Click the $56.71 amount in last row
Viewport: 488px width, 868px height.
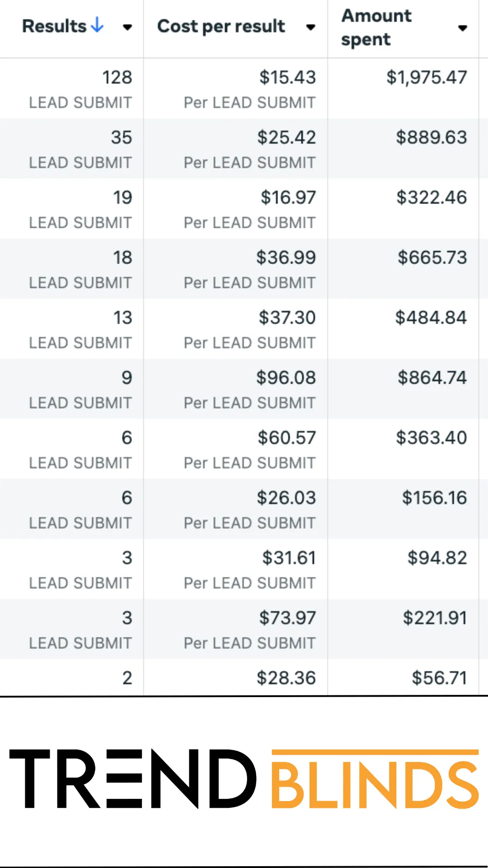coord(439,678)
